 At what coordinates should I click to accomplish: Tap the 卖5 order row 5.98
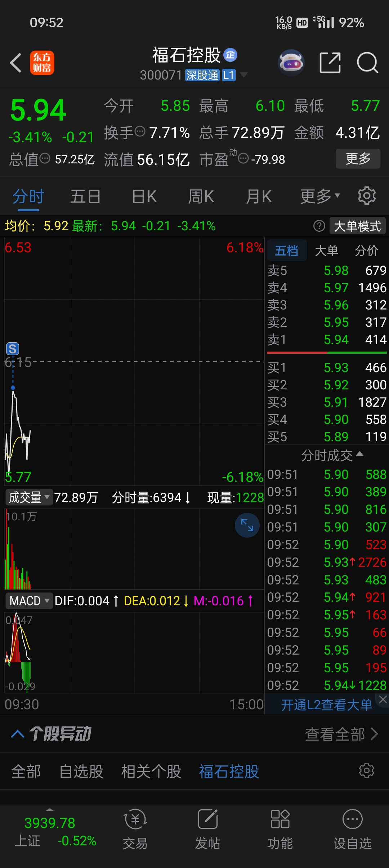pos(327,270)
